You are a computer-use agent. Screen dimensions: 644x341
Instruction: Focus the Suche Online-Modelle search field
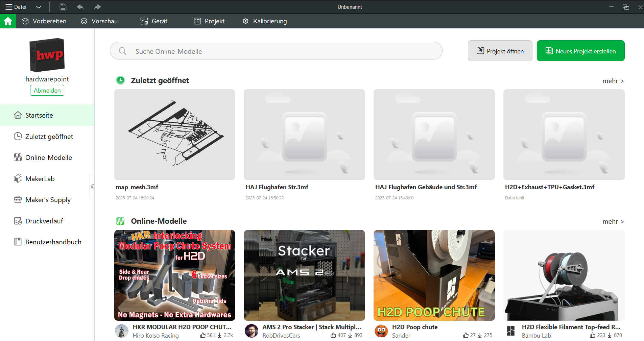pyautogui.click(x=276, y=51)
